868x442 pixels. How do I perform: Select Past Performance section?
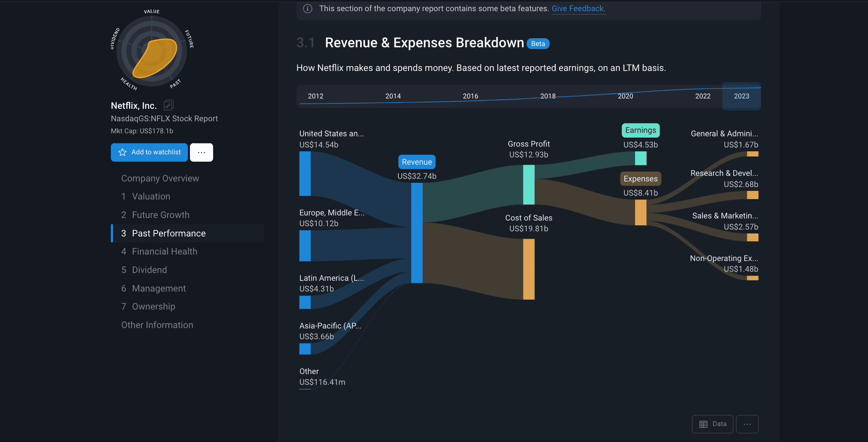point(187,233)
